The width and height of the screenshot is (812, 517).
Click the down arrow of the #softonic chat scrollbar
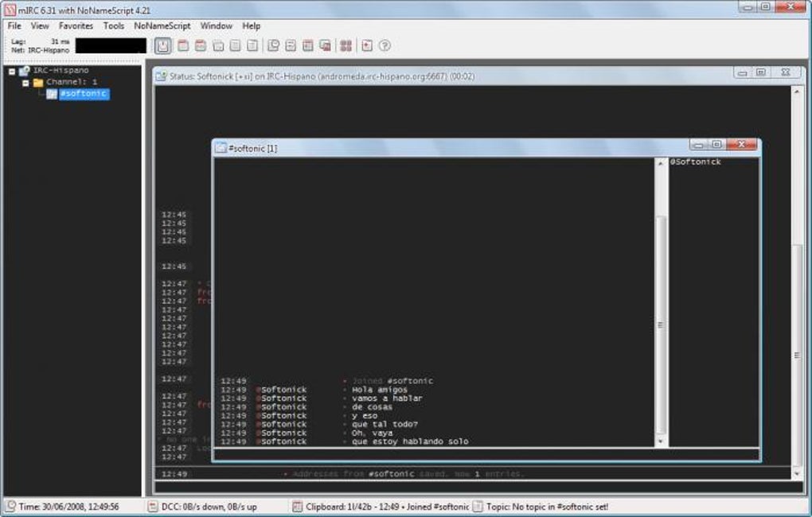pos(660,441)
